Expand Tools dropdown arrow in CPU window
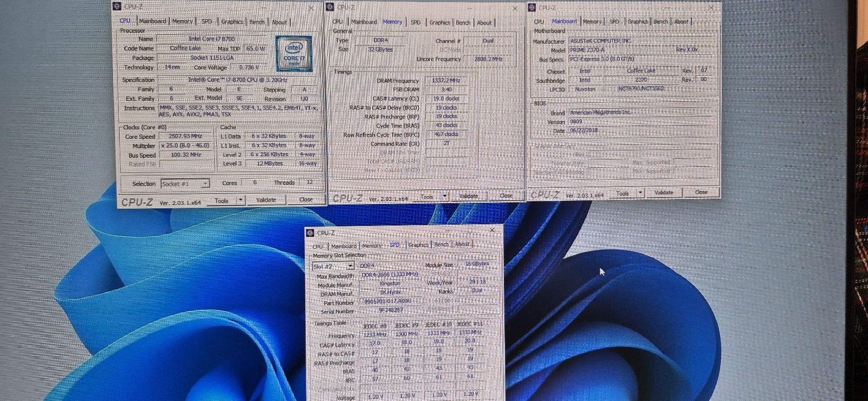 click(241, 200)
